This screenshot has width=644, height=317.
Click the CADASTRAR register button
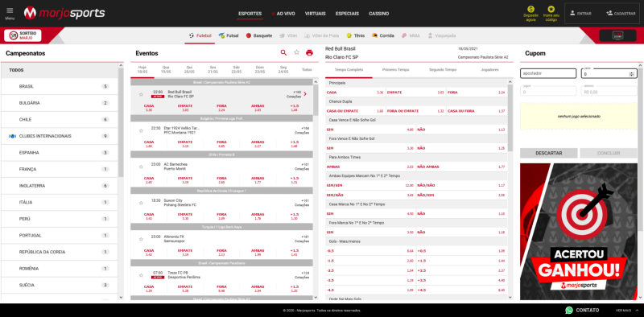(x=621, y=14)
